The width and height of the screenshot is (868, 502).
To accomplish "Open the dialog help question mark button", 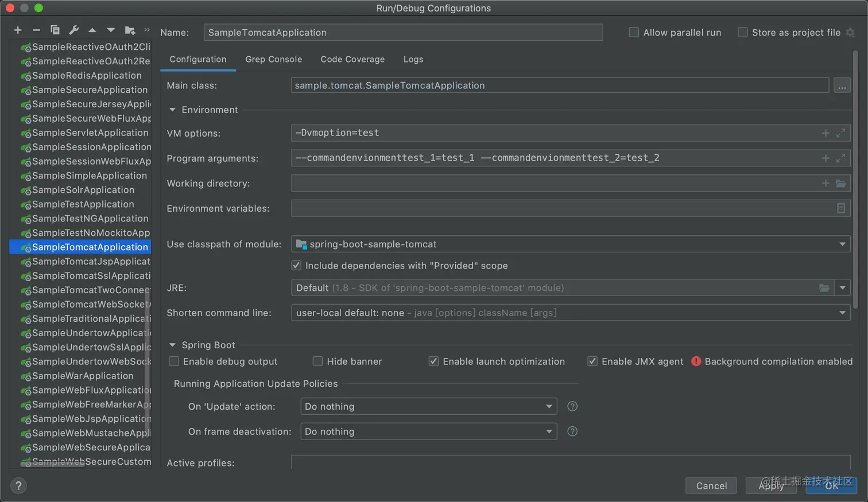I will coord(18,486).
